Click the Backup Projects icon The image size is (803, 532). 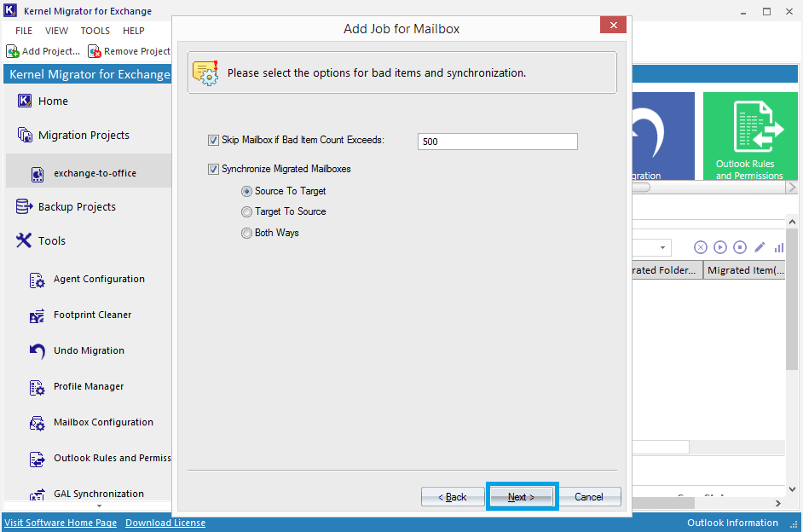[24, 207]
